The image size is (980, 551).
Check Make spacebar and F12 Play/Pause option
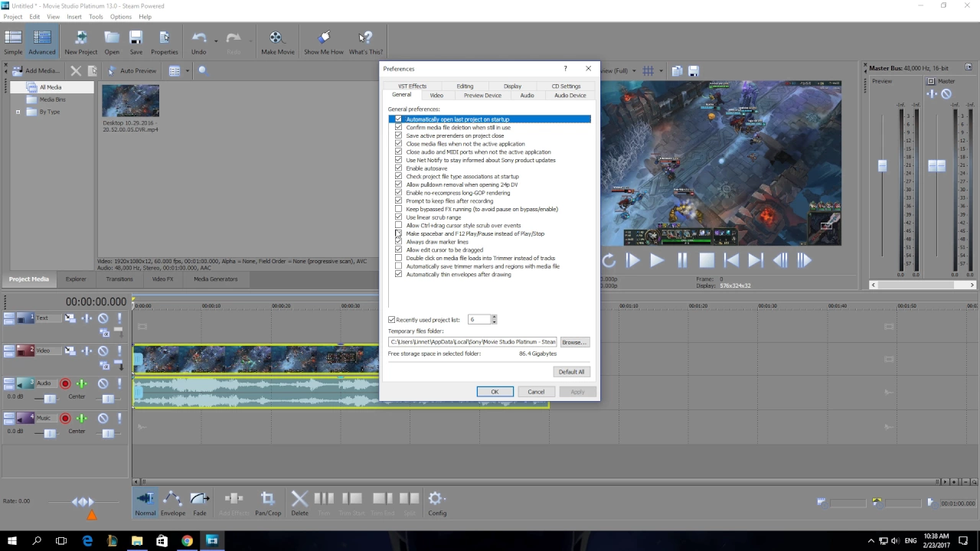(398, 233)
